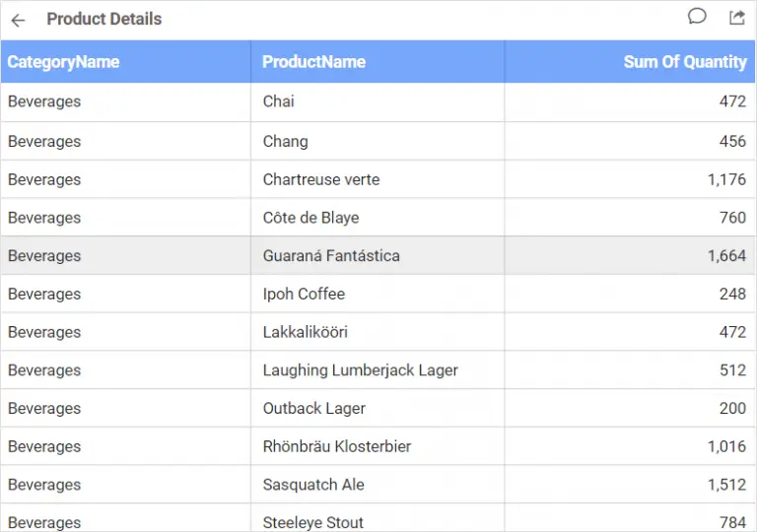
Task: Sort by CategoryName column header
Action: [x=63, y=62]
